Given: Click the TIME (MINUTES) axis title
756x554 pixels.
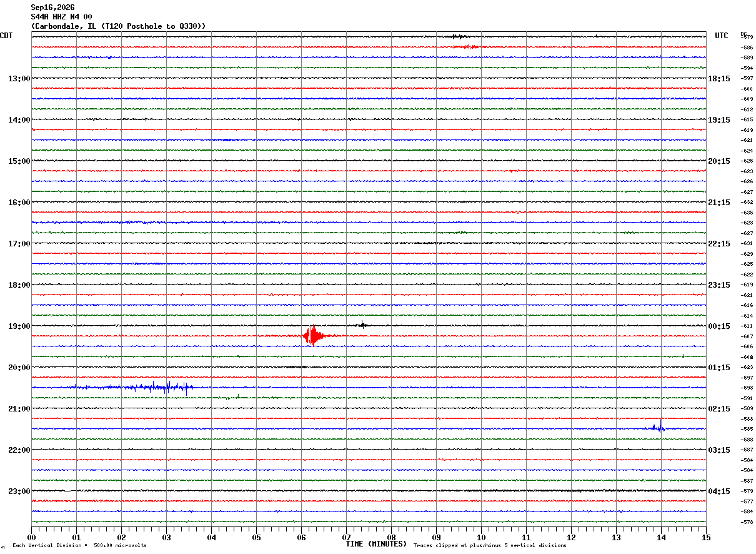Looking at the screenshot, I should click(376, 544).
